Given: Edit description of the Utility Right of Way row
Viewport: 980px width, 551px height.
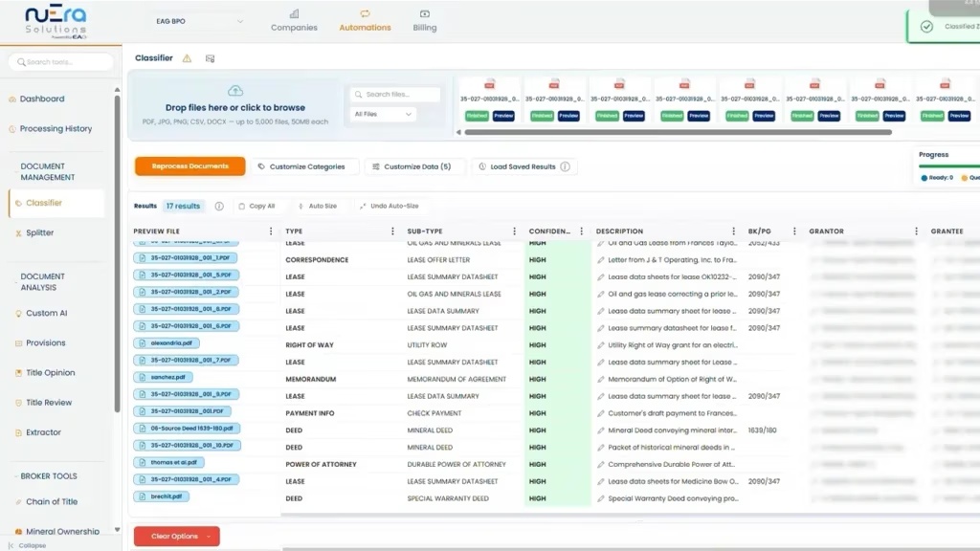Looking at the screenshot, I should [x=601, y=344].
